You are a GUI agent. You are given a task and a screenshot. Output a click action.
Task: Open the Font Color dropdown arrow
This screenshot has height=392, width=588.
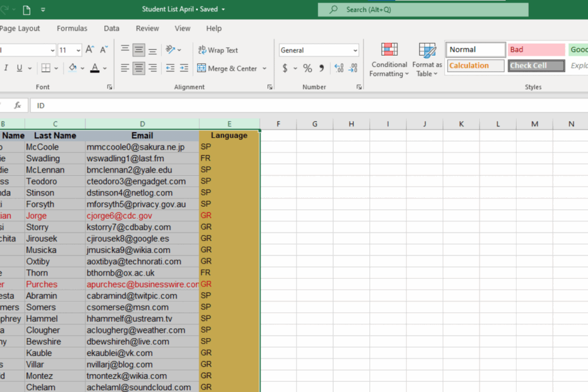click(105, 68)
